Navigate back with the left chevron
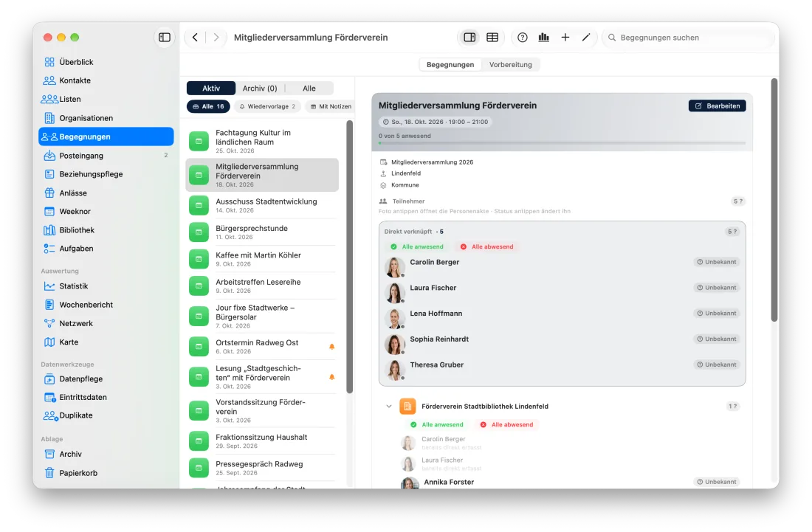Image resolution: width=812 pixels, height=532 pixels. point(195,37)
